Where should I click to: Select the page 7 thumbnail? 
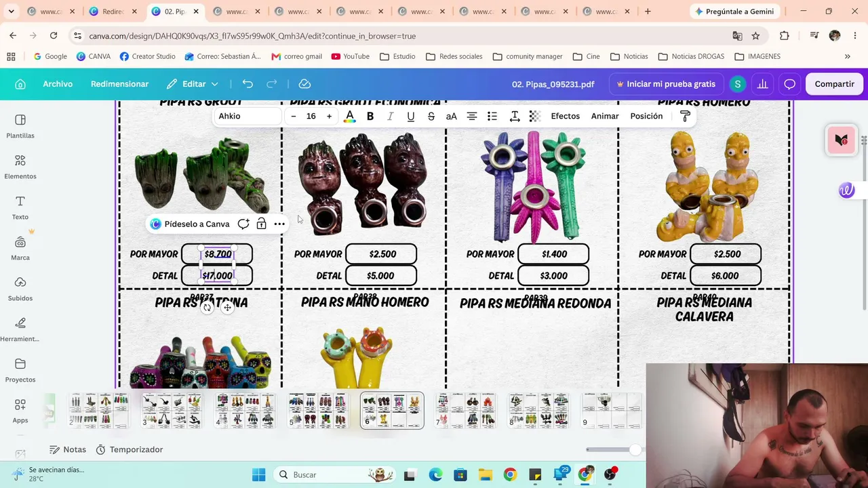(465, 411)
